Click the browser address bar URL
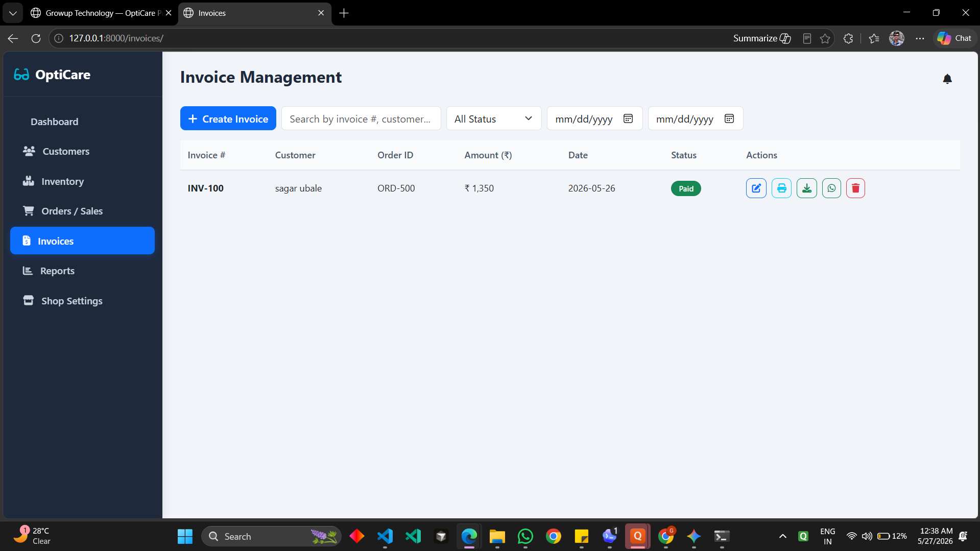This screenshot has height=551, width=980. pos(116,38)
